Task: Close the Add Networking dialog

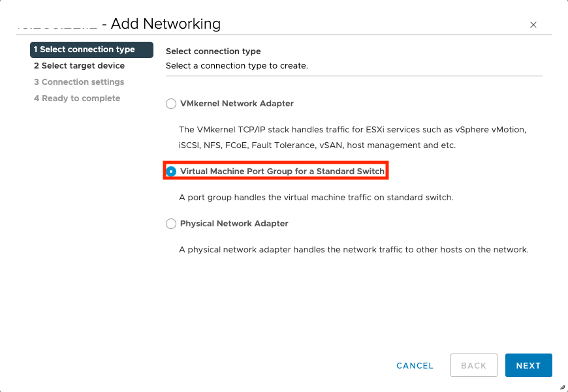Action: 533,25
